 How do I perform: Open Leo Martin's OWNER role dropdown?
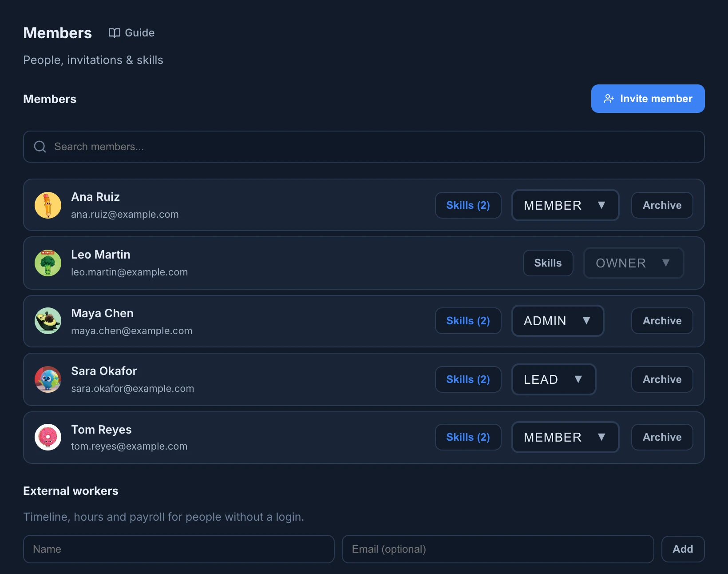click(633, 263)
